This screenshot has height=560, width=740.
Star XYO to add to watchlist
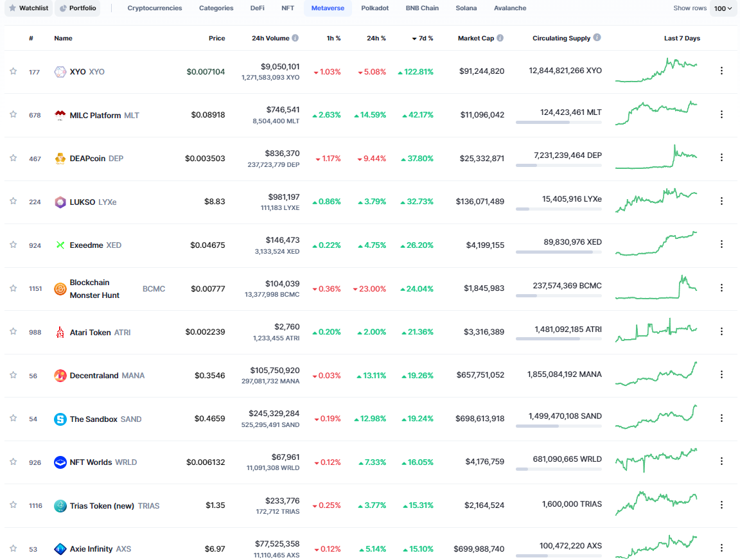click(x=13, y=71)
